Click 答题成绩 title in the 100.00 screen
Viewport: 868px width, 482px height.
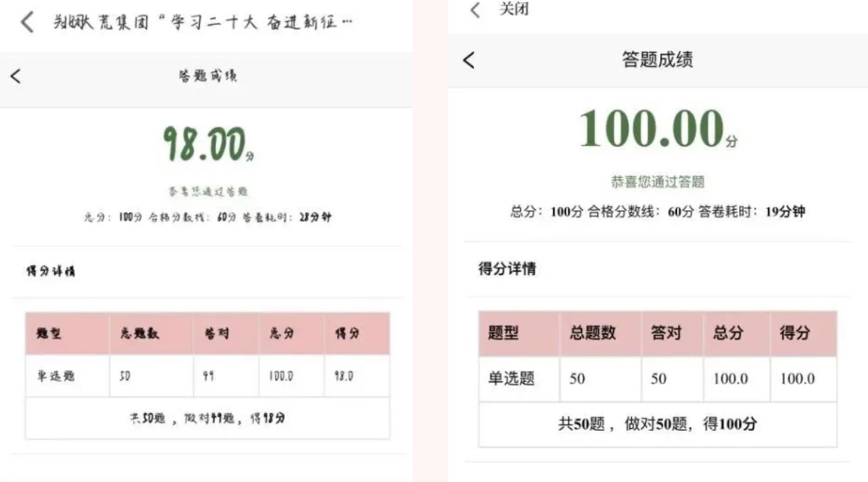(657, 60)
